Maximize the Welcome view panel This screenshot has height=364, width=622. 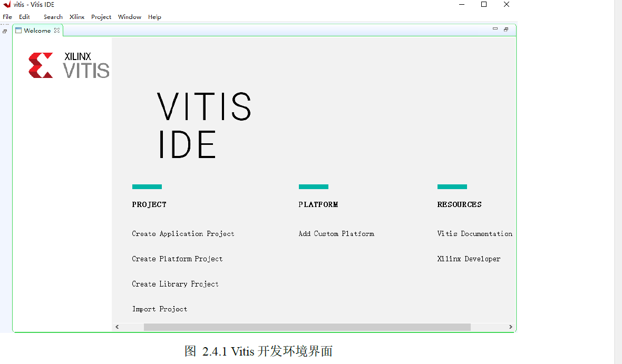506,29
